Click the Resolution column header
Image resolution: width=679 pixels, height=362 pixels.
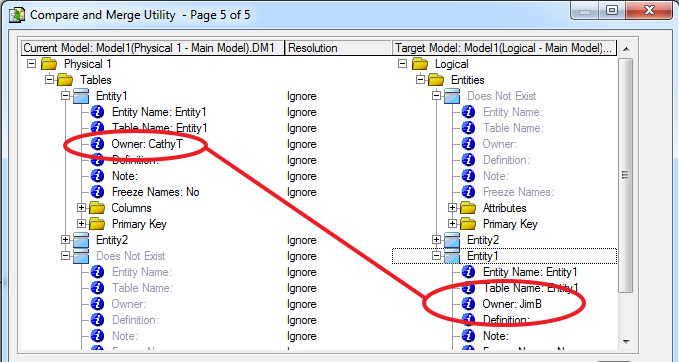click(x=338, y=48)
